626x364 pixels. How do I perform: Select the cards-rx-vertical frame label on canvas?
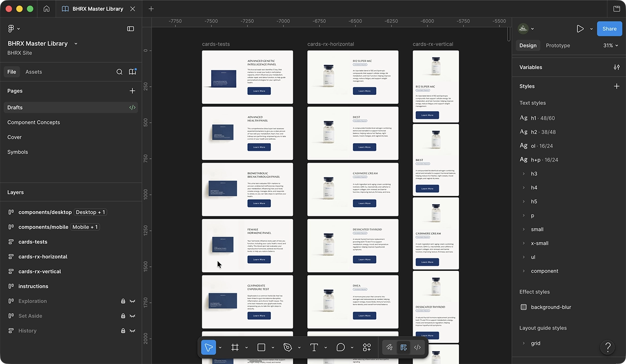433,44
